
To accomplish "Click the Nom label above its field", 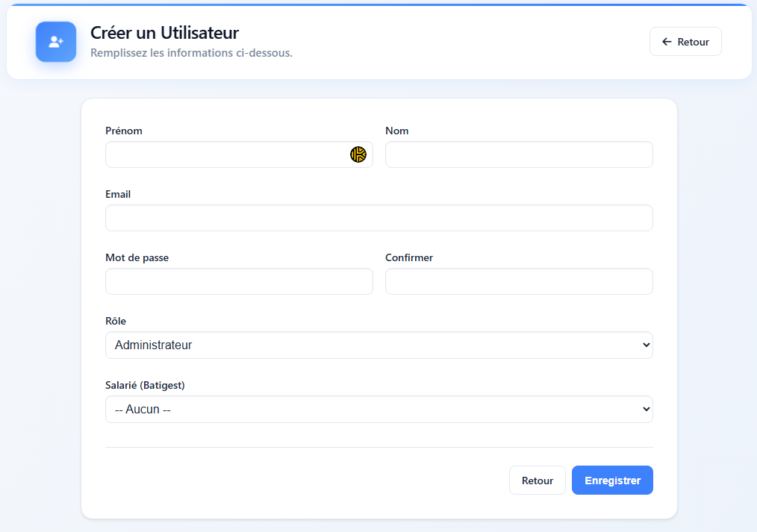I will point(396,131).
